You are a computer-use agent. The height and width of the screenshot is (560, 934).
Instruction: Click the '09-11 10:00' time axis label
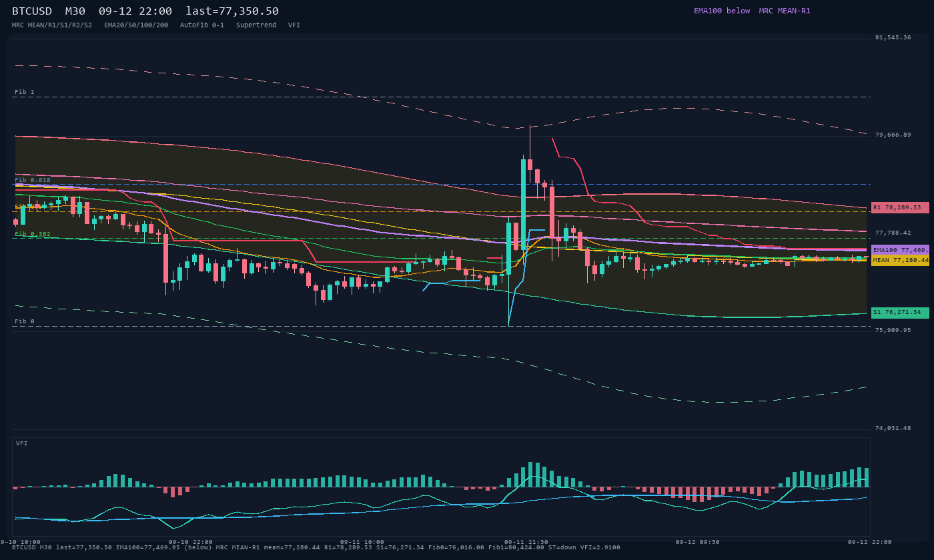click(362, 542)
